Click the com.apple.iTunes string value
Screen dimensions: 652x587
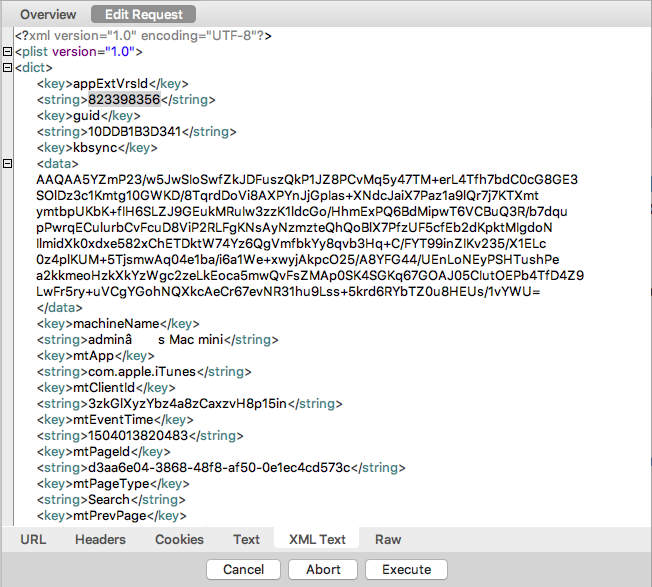(142, 372)
